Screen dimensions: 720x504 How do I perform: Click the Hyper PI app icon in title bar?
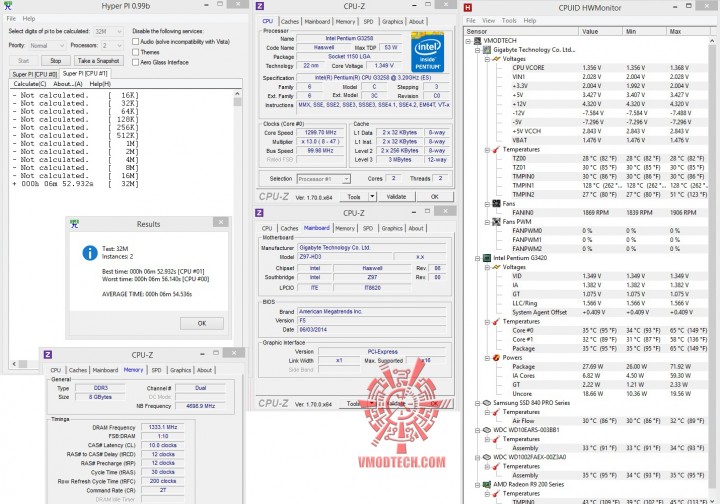pyautogui.click(x=7, y=6)
